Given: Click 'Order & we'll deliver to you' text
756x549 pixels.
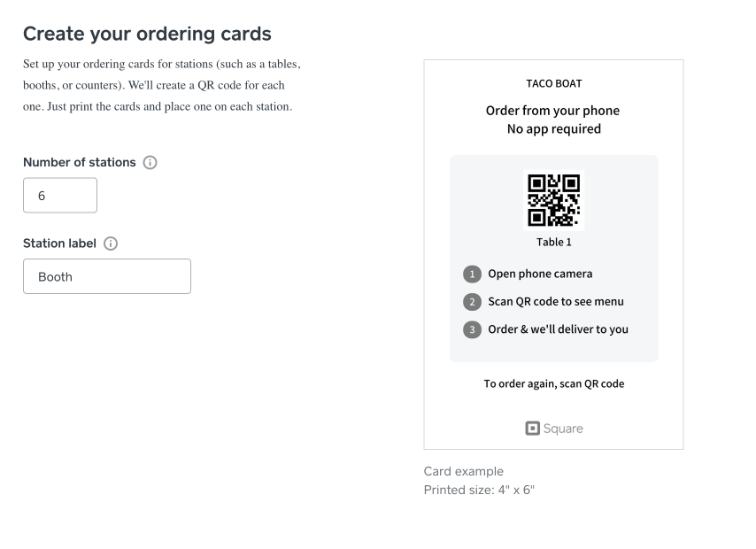Looking at the screenshot, I should [558, 329].
